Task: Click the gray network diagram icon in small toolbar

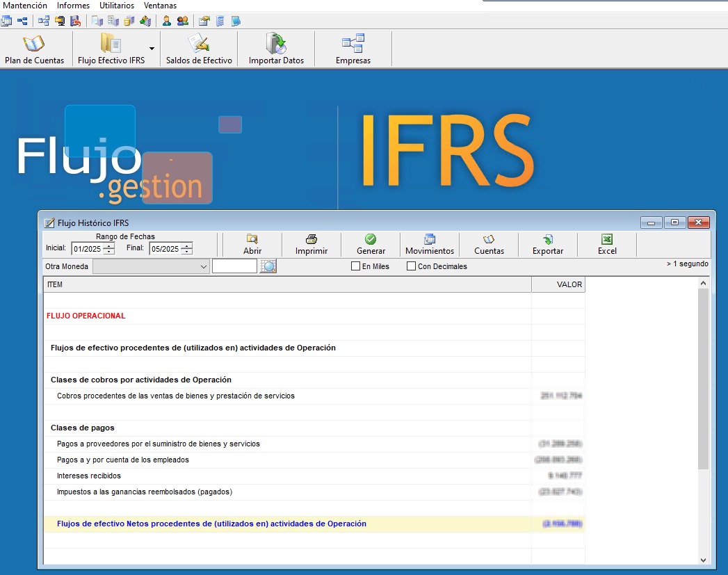Action: [44, 21]
